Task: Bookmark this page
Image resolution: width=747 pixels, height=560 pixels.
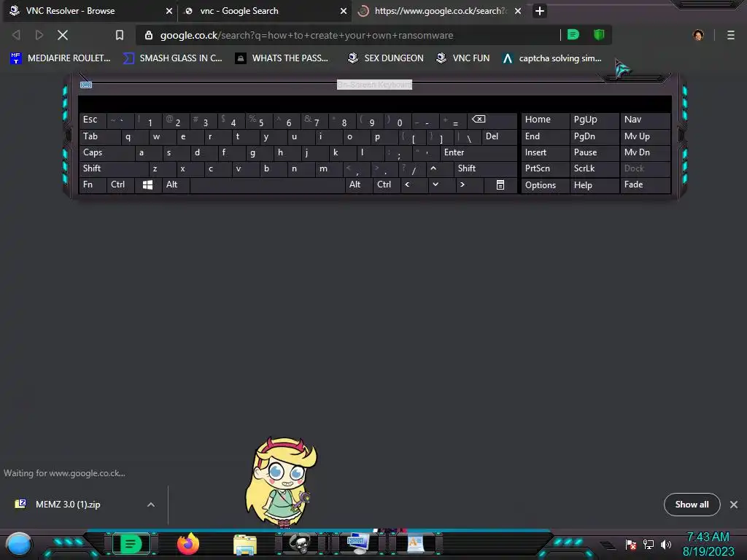Action: click(120, 35)
